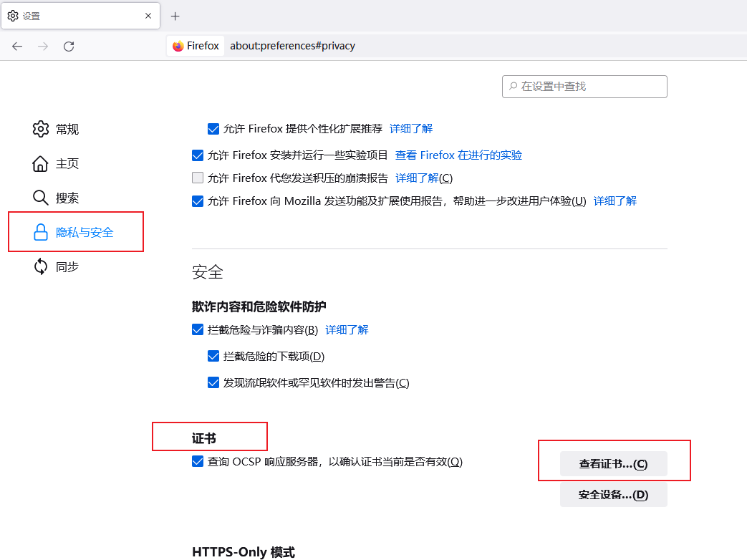Screen dimensions: 747x560
Task: Enable 代您发送积压的崩溃报告 checkbox
Action: pyautogui.click(x=198, y=178)
